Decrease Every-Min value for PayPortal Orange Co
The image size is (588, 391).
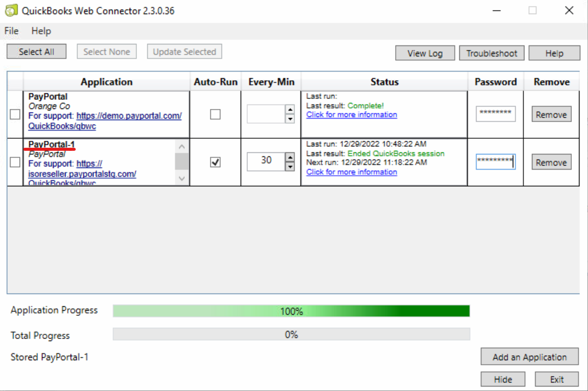[290, 119]
